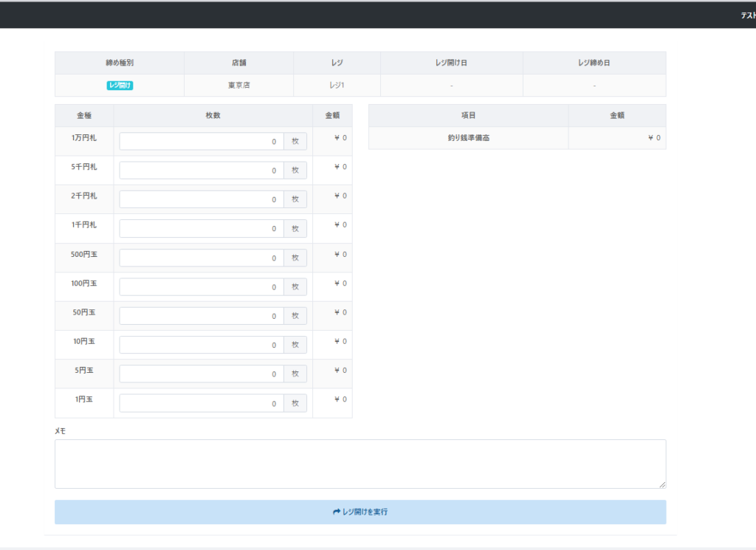Focus the 1千円札 count input
This screenshot has height=550, width=756.
point(202,228)
